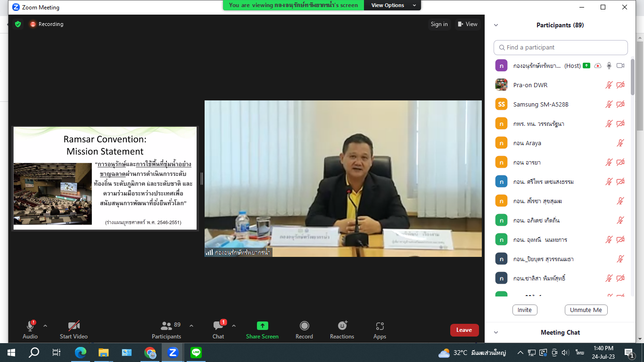Collapse the Participants panel chevron
The height and width of the screenshot is (362, 644).
pyautogui.click(x=496, y=25)
